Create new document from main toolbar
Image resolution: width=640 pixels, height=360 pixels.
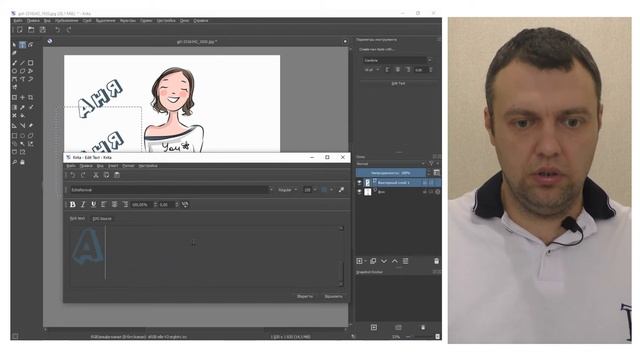[19, 30]
